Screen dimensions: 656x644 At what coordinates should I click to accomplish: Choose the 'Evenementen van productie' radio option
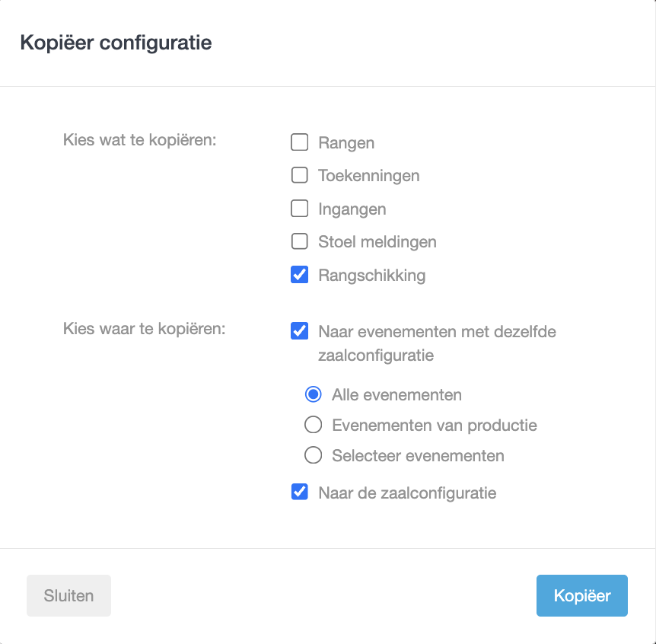(313, 425)
